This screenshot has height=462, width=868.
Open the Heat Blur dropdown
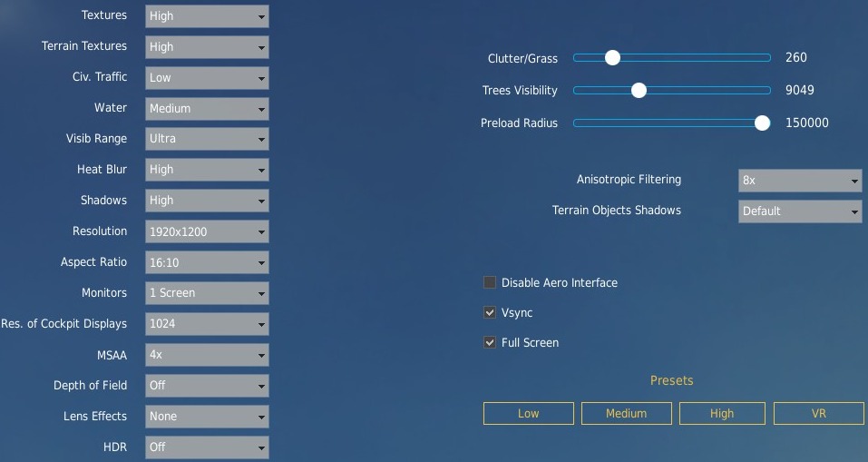pyautogui.click(x=207, y=170)
